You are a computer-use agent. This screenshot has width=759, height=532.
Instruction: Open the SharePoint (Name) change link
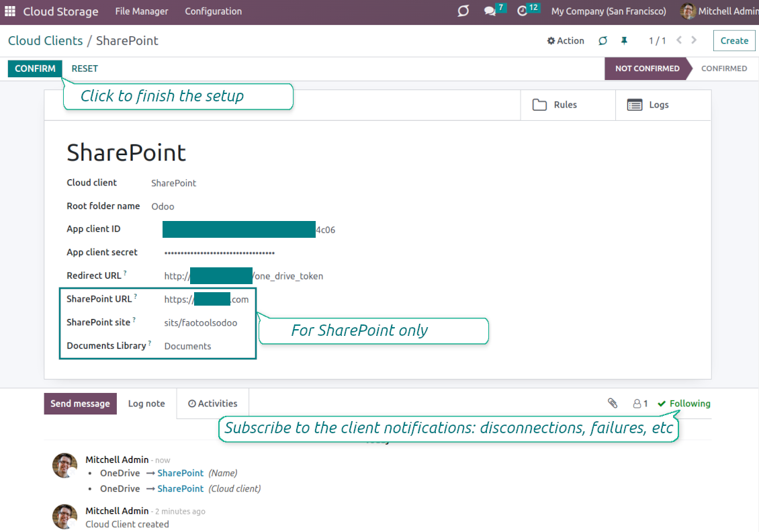[x=180, y=473]
